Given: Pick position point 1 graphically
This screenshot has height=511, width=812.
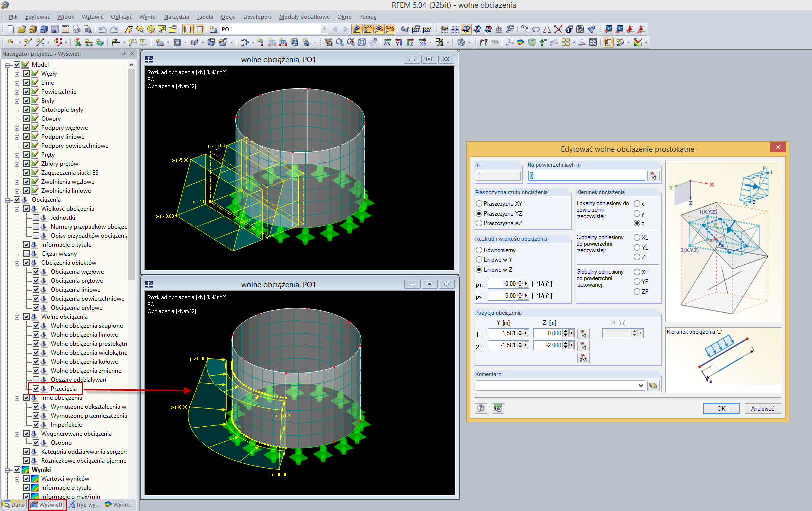Looking at the screenshot, I should [583, 334].
